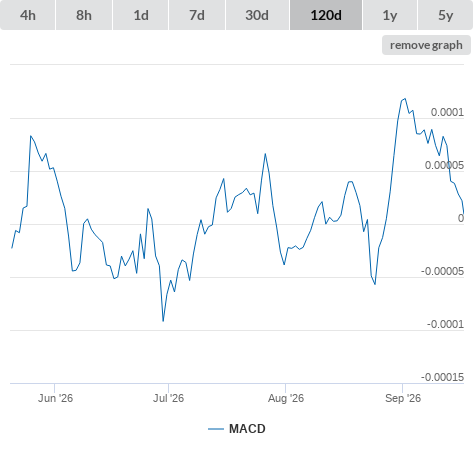
Task: Click the blue MACD legend line marker
Action: click(x=216, y=429)
